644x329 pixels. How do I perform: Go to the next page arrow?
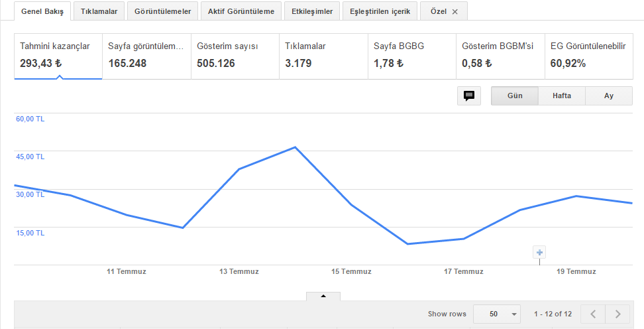click(x=617, y=314)
